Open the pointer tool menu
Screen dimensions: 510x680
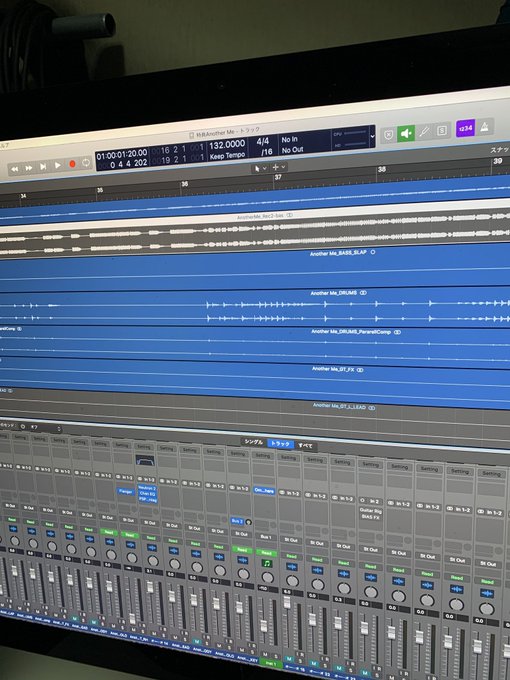coord(260,168)
